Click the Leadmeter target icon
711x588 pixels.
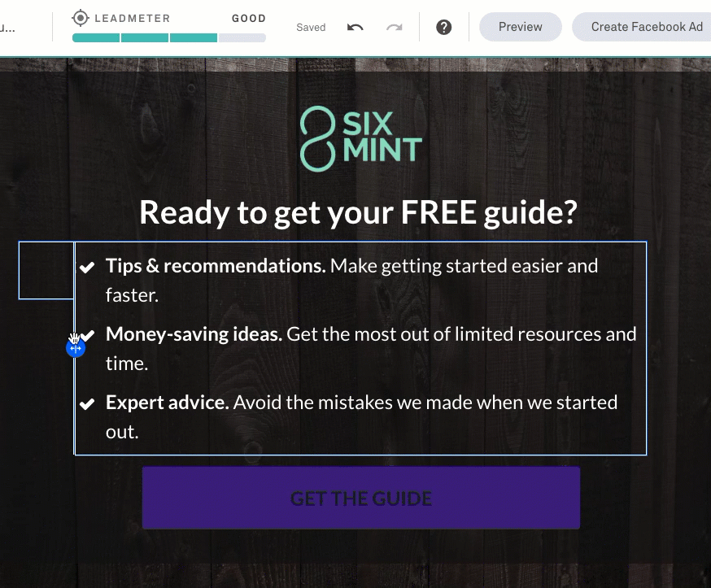pos(81,18)
